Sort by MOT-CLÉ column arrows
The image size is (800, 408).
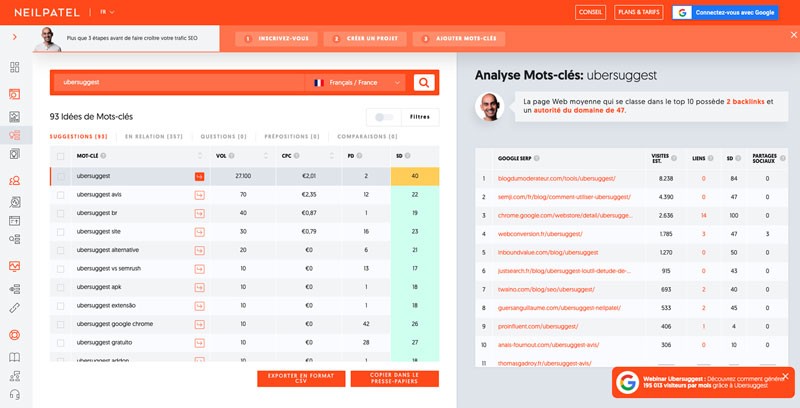pos(200,156)
